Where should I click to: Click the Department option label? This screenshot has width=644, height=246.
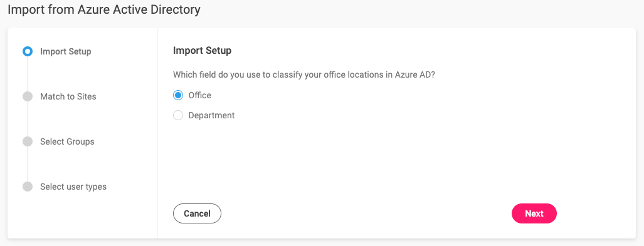coord(211,115)
